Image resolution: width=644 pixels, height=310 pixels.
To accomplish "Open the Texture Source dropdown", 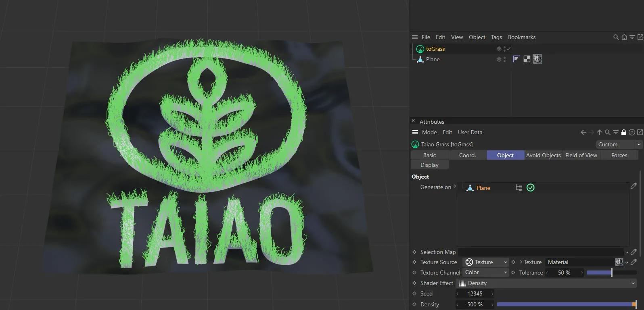I will tap(486, 262).
